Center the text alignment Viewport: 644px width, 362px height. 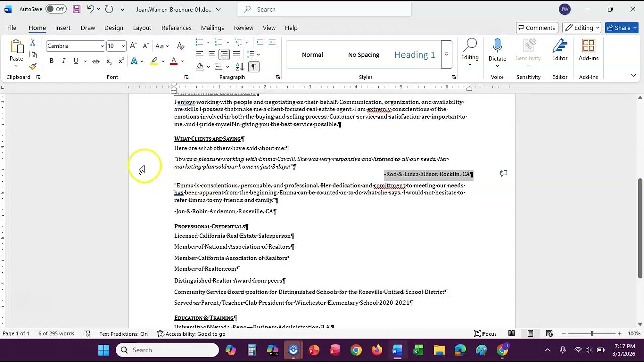click(212, 54)
